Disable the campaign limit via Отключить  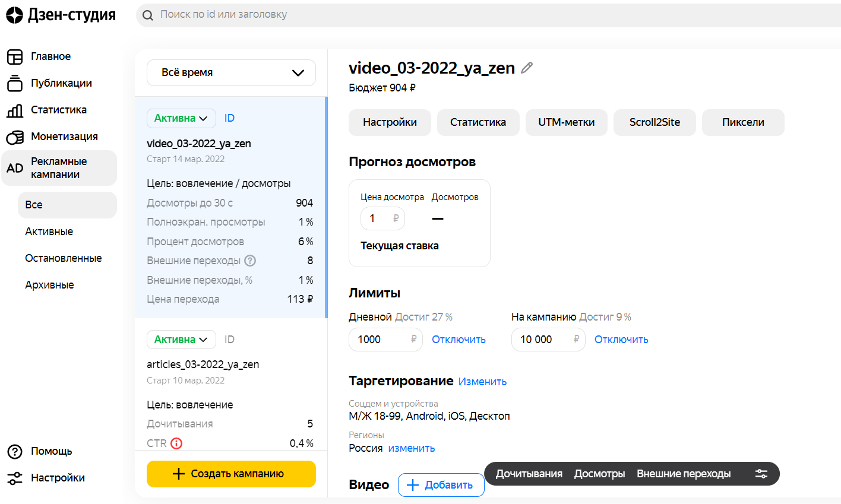click(x=621, y=340)
